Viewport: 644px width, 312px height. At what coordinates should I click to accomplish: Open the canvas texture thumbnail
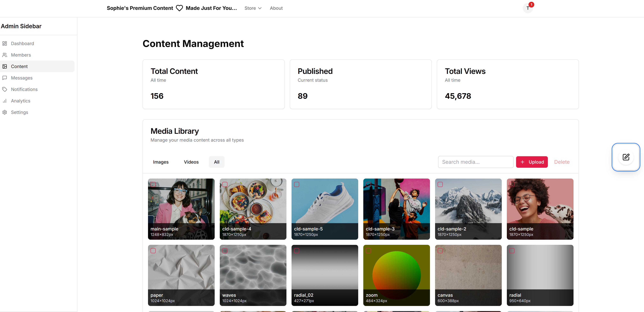click(x=468, y=275)
